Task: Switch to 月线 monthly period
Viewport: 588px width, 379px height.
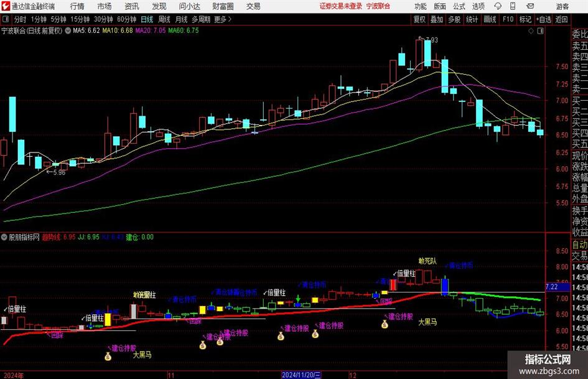Action: 181,19
